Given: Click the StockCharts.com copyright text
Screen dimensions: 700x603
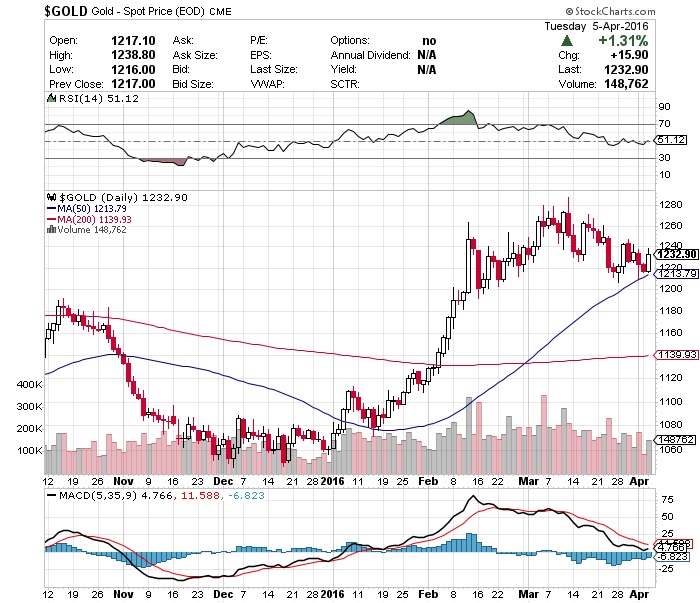Looking at the screenshot, I should click(610, 12).
